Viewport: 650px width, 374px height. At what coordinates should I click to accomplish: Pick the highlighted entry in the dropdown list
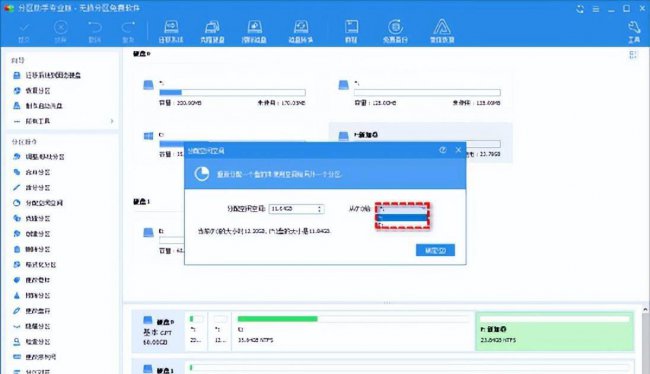(x=402, y=217)
